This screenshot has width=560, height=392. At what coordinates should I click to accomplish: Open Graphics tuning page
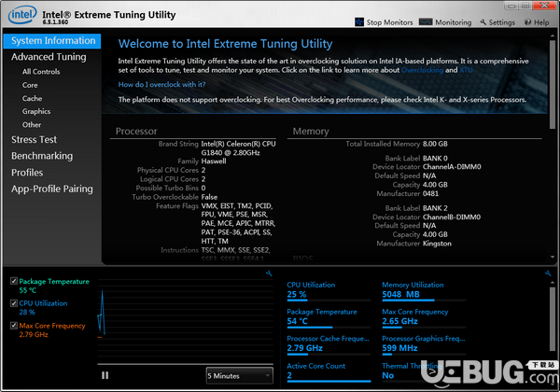click(36, 111)
